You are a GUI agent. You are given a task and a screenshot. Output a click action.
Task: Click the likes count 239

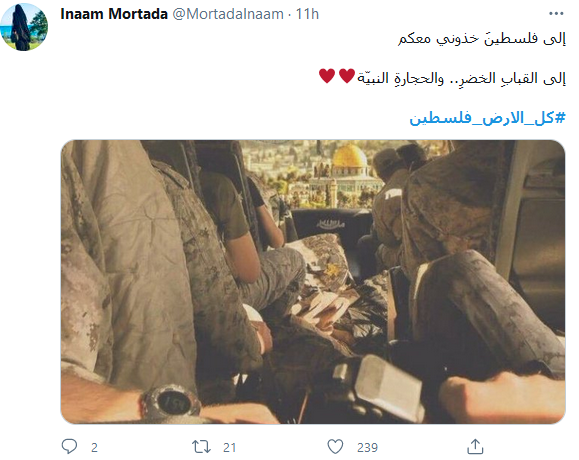[x=367, y=447]
